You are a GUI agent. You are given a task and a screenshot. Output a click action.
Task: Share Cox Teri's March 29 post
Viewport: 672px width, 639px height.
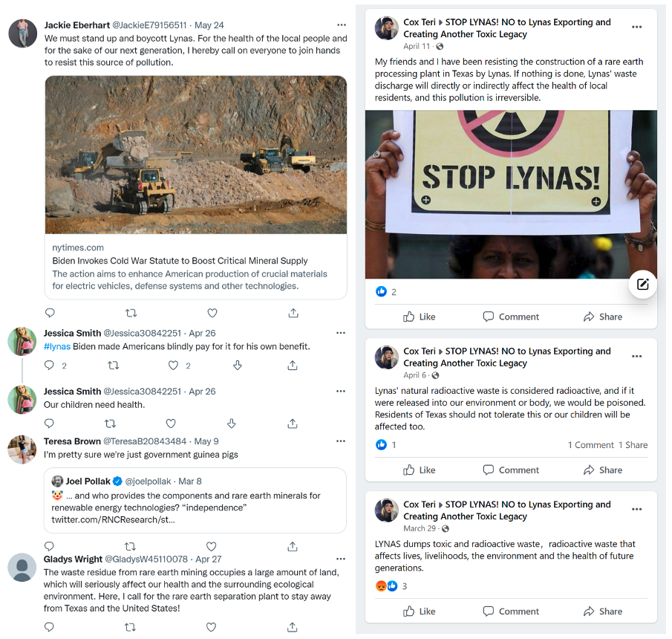[603, 612]
